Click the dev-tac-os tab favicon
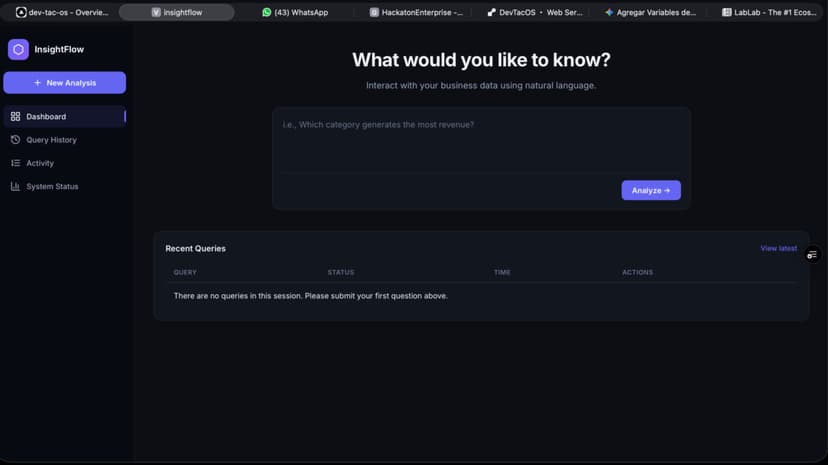Viewport: 828px width, 465px height. [21, 12]
